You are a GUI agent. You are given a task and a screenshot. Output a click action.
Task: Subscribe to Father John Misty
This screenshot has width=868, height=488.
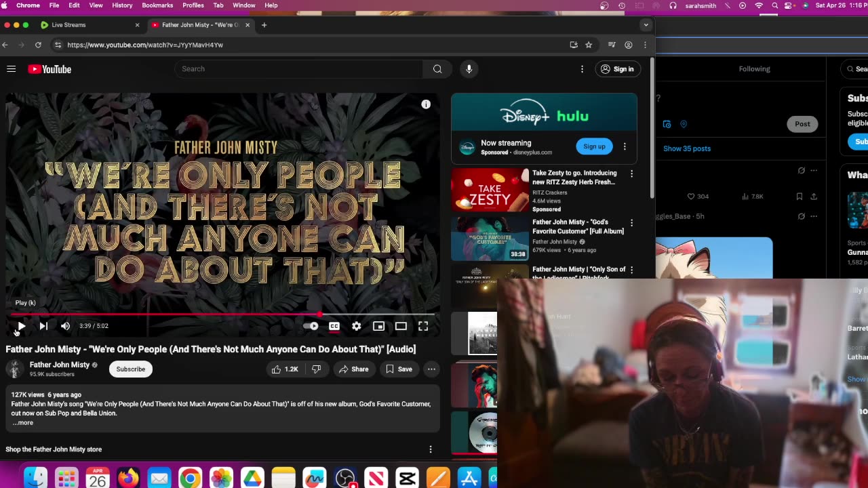click(x=130, y=369)
